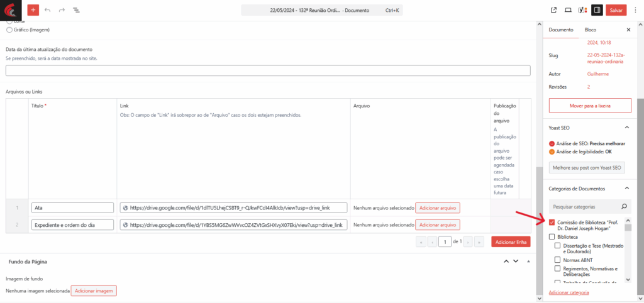This screenshot has height=303, width=644.
Task: Close the settings sidebar with X
Action: pos(628,30)
